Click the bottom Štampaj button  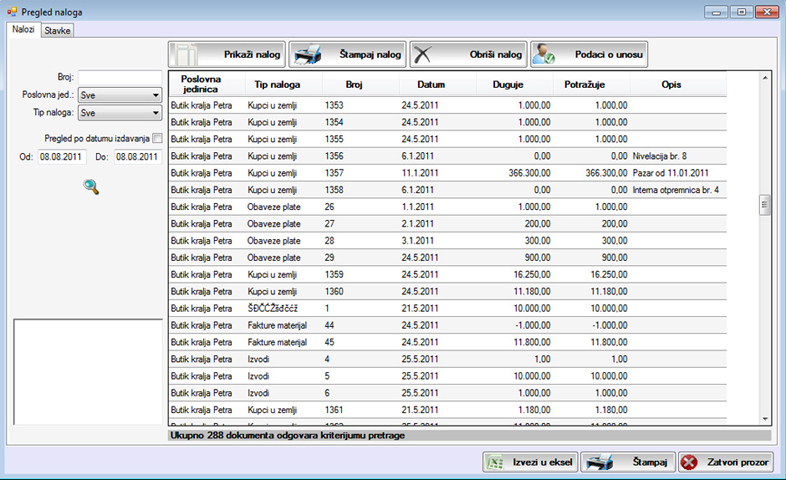(x=628, y=462)
